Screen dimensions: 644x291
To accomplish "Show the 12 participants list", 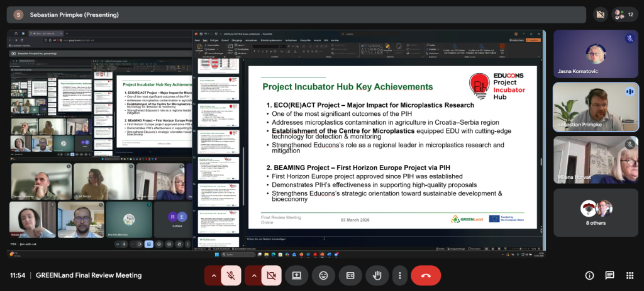I will click(625, 14).
